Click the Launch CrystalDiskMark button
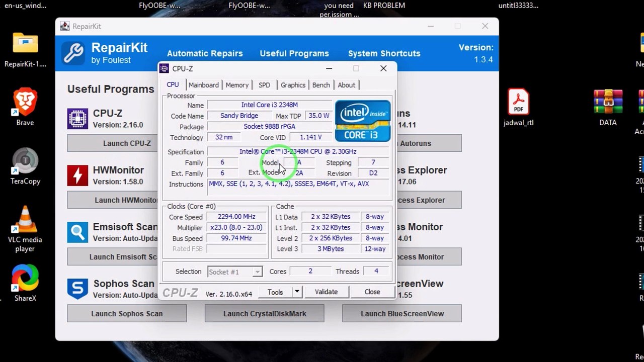 click(265, 314)
